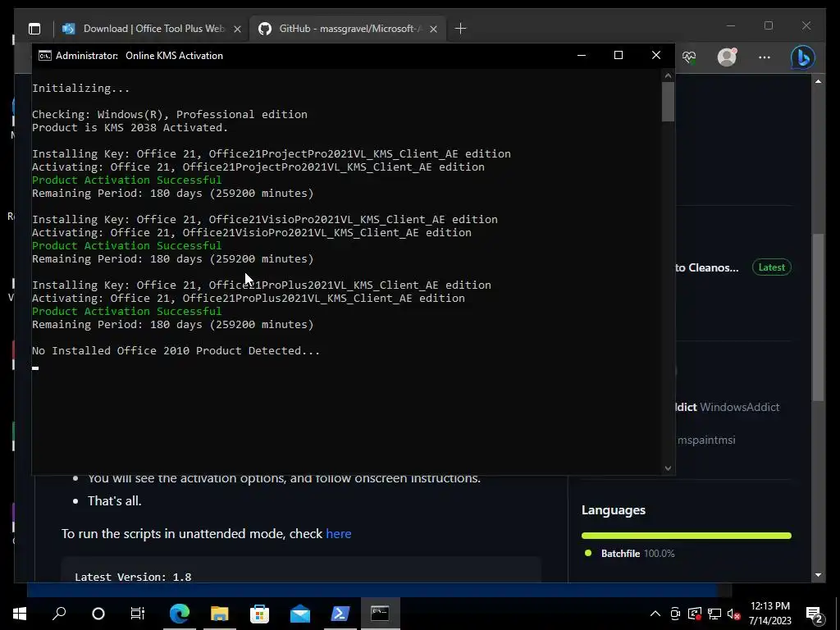
Task: Click the console scrollbar thumb
Action: (668, 102)
